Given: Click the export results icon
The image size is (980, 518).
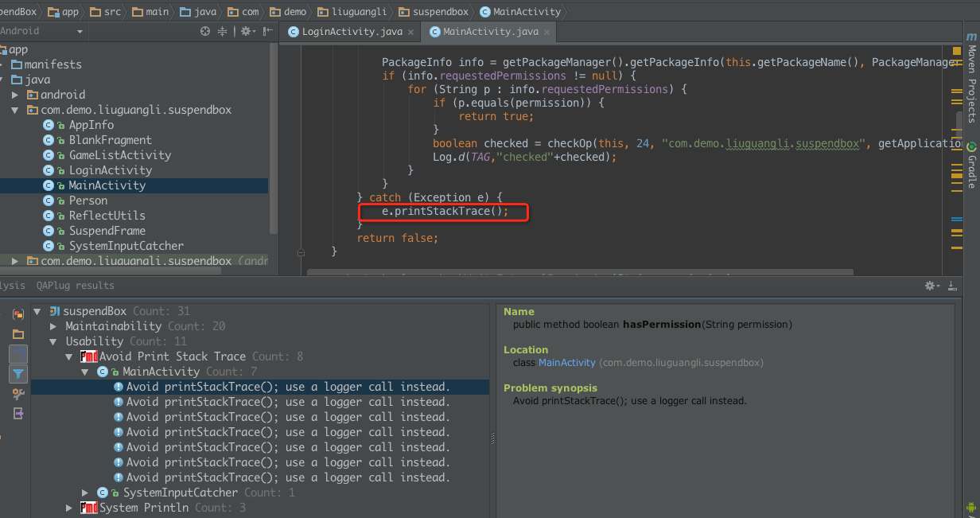Looking at the screenshot, I should tap(17, 414).
